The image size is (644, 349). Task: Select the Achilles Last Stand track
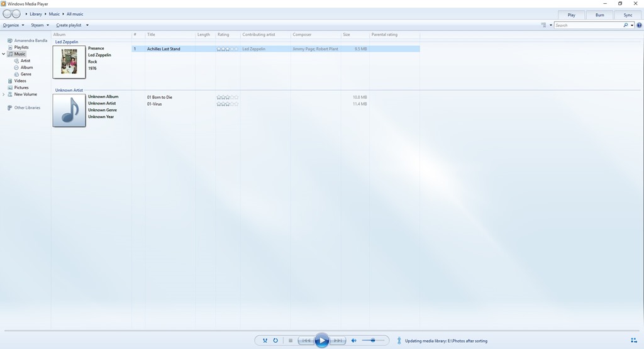[164, 49]
